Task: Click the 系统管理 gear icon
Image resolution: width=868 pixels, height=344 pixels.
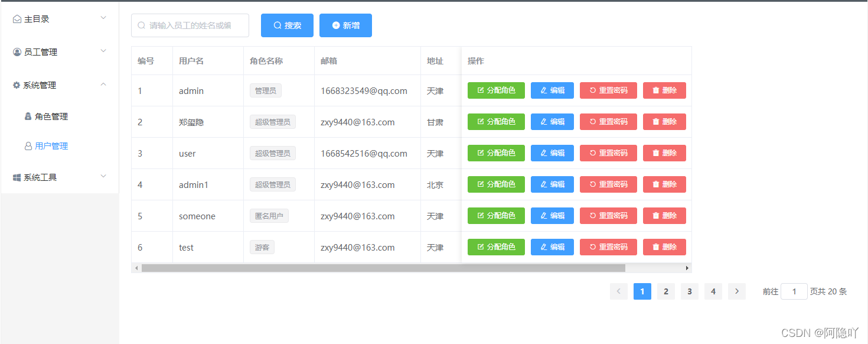Action: point(17,85)
